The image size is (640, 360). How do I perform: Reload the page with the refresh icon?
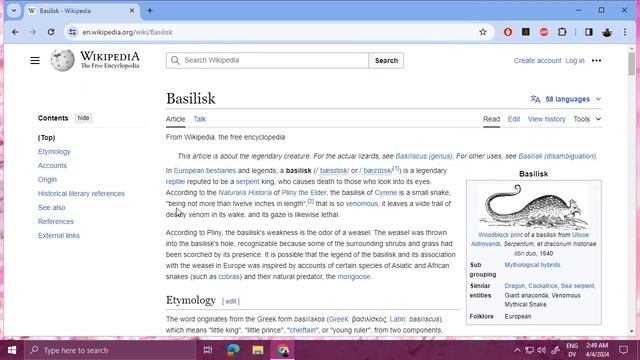click(51, 32)
